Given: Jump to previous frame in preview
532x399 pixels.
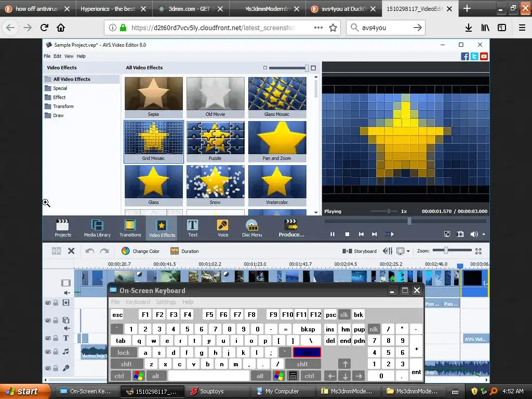Looking at the screenshot, I should pyautogui.click(x=361, y=234).
